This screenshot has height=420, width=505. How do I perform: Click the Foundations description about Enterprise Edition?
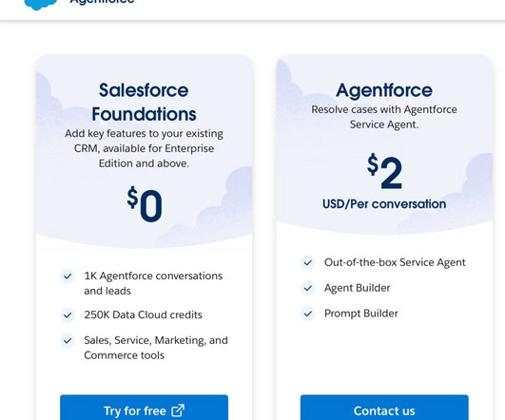[x=144, y=148]
